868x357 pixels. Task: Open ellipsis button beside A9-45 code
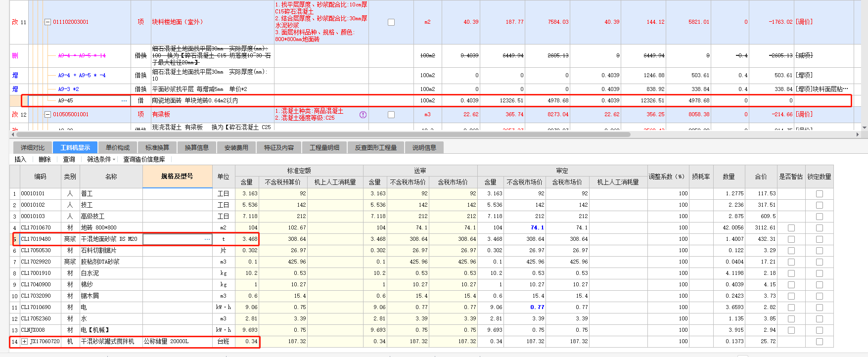[x=124, y=101]
